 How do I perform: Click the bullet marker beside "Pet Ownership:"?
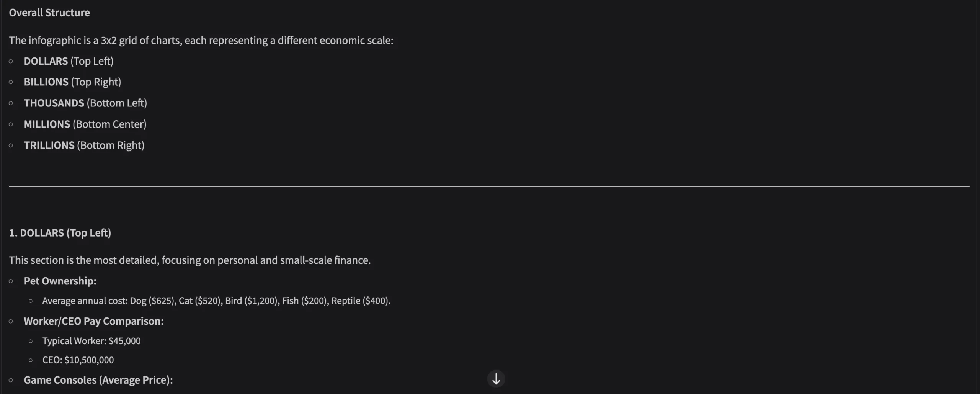pyautogui.click(x=11, y=281)
